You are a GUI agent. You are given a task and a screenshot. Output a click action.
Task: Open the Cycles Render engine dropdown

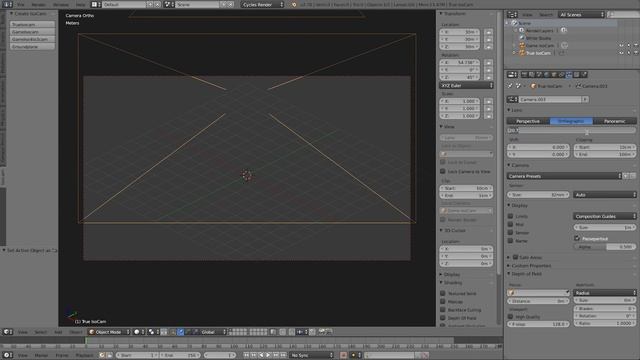262,4
